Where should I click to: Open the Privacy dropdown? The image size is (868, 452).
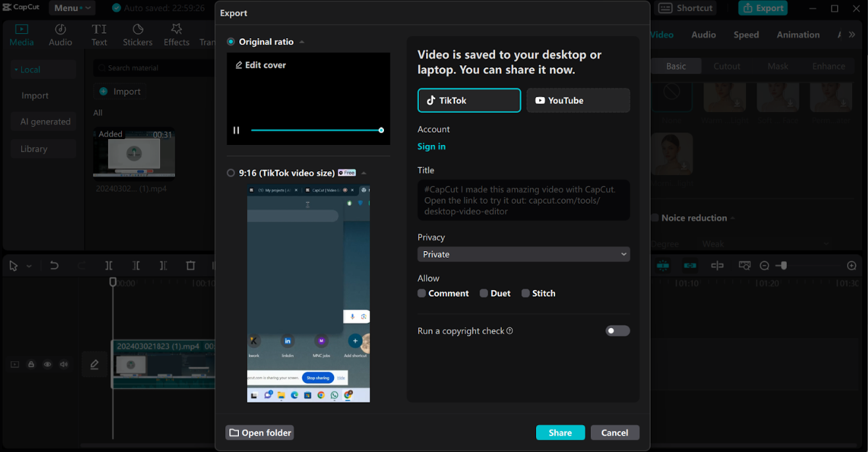click(524, 254)
